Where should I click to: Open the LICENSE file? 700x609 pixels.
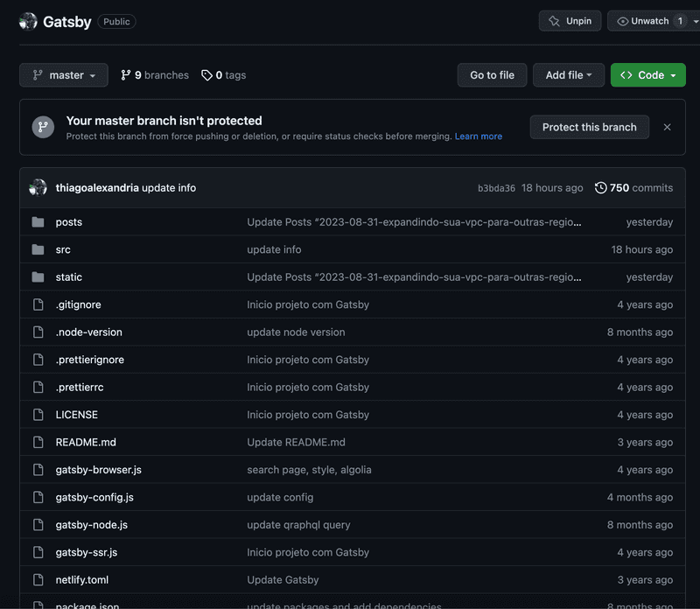[x=77, y=415]
